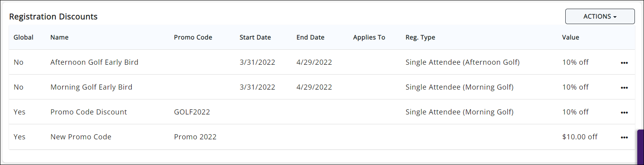The image size is (644, 165).
Task: Select the Morning Golf Early Bird discount name
Action: (x=91, y=87)
